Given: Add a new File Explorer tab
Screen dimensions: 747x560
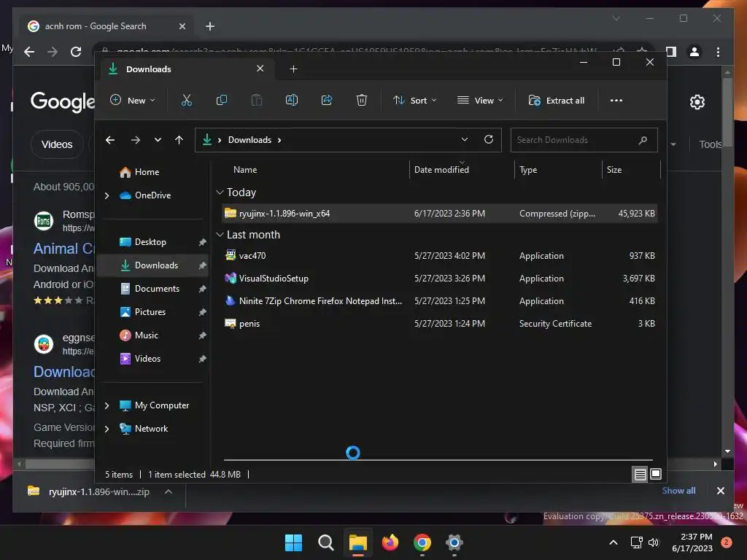Looking at the screenshot, I should 293,69.
